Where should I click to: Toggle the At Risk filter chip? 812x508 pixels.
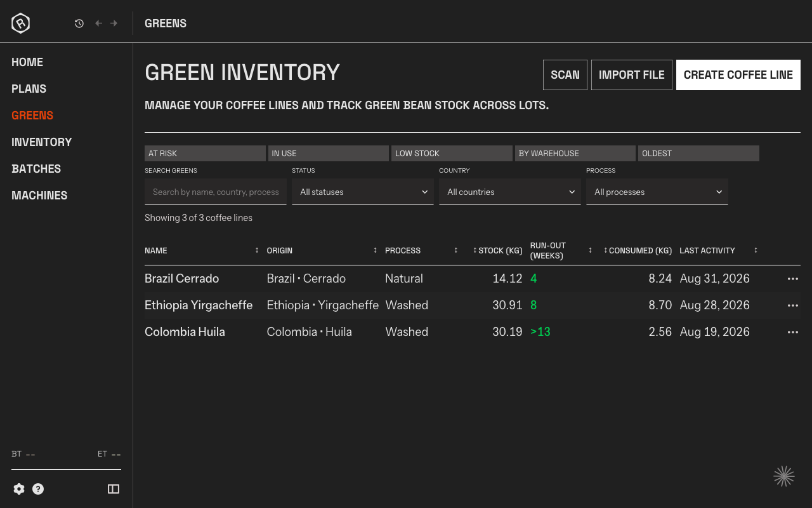coord(205,153)
